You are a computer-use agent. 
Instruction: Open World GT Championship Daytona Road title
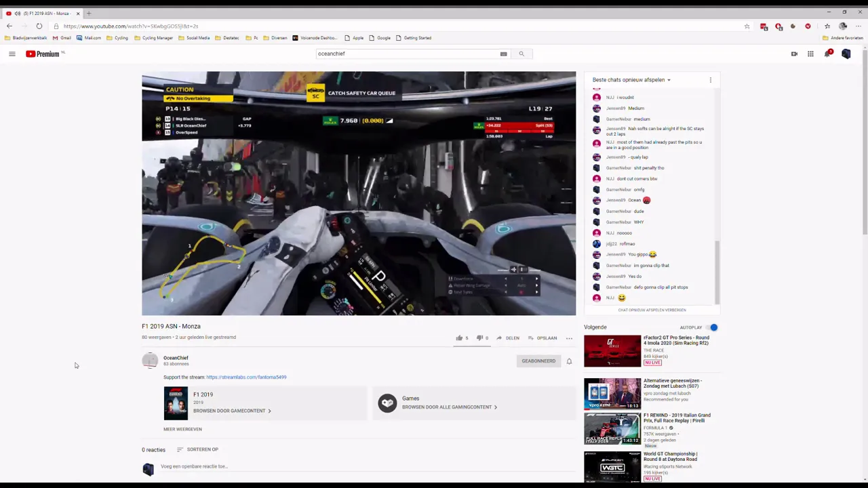(x=670, y=456)
